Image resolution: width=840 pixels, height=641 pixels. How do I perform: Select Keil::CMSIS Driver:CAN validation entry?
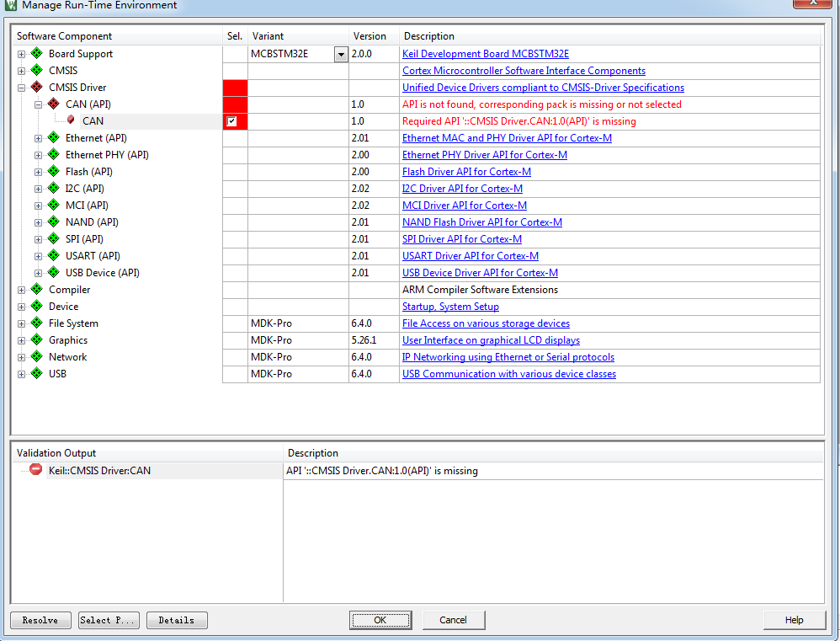pos(99,471)
